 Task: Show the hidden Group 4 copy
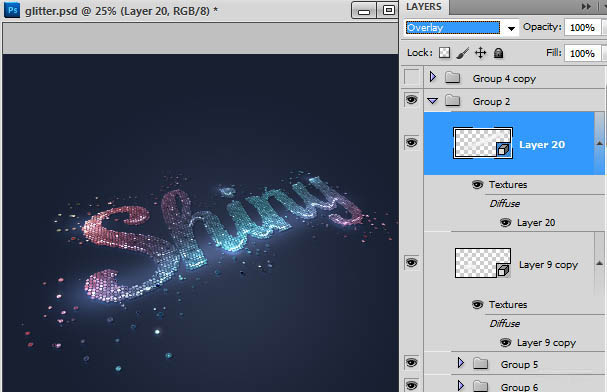[412, 77]
